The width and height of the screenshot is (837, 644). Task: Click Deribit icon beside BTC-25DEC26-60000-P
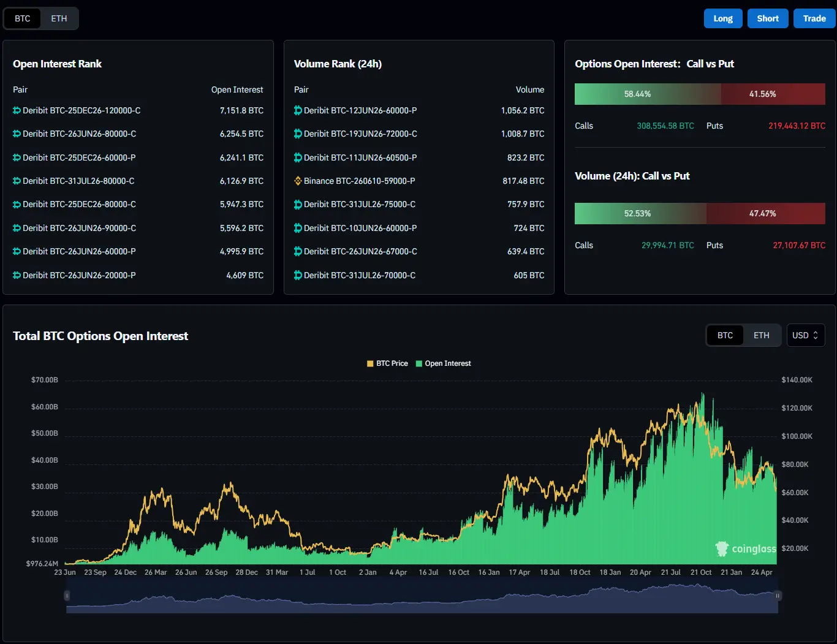click(17, 158)
